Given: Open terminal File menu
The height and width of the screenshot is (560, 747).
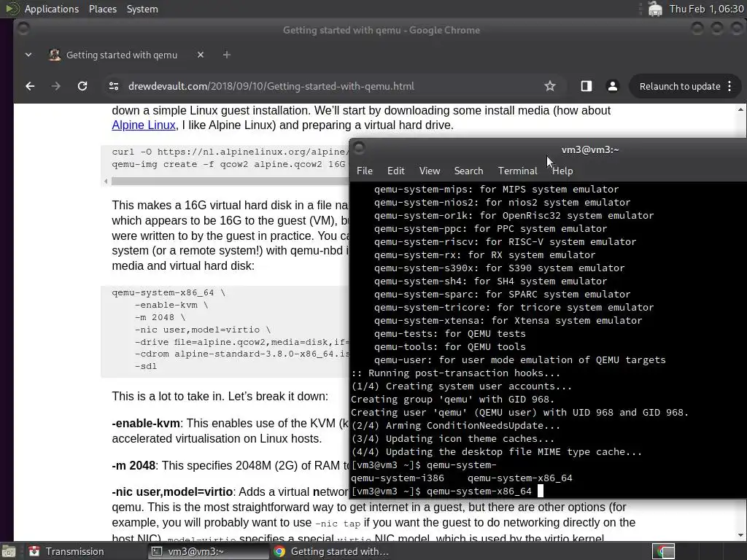Looking at the screenshot, I should [365, 171].
